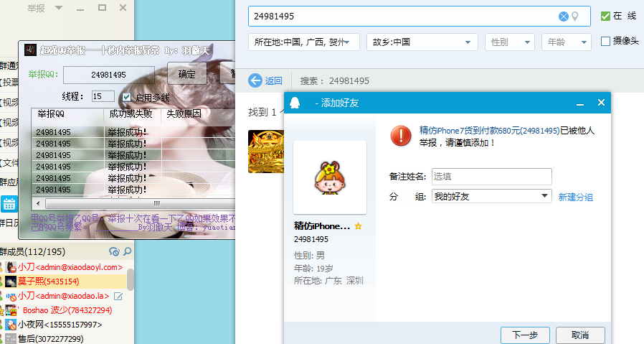Open the 举报 dropdown menu arrow
The image size is (644, 344).
click(x=59, y=8)
